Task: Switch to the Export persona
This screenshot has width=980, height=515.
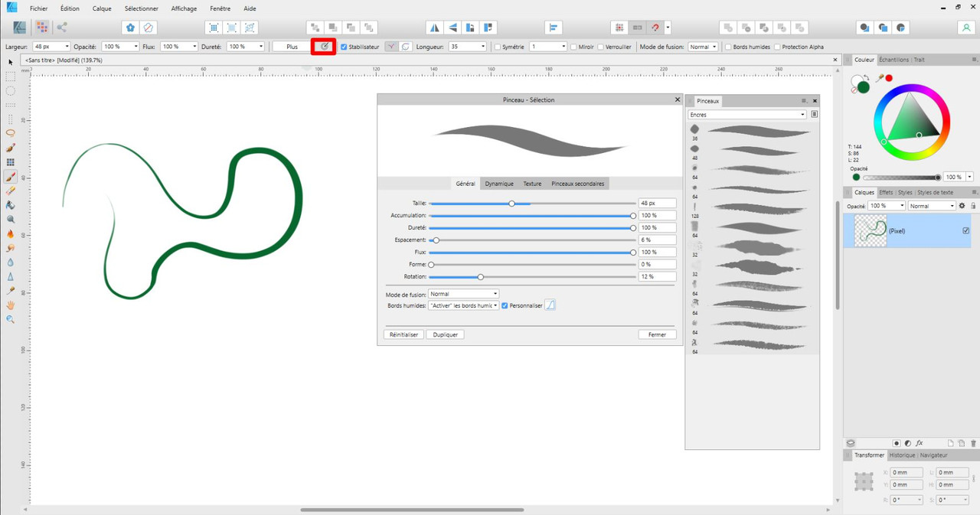Action: point(61,28)
